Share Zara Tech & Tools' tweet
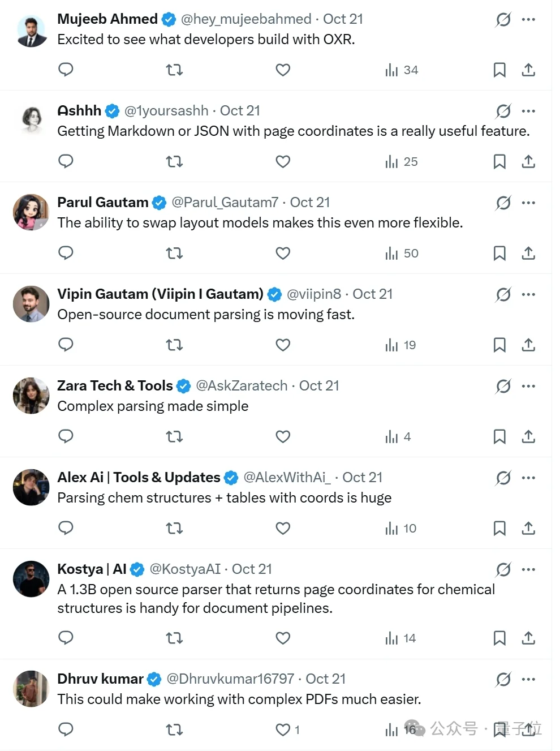The width and height of the screenshot is (560, 751). pos(528,437)
